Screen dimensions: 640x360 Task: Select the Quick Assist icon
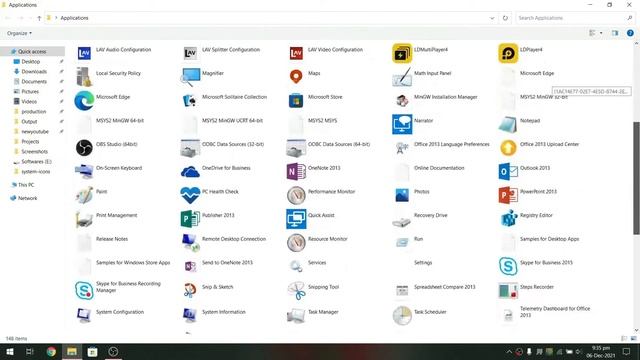[x=296, y=219]
